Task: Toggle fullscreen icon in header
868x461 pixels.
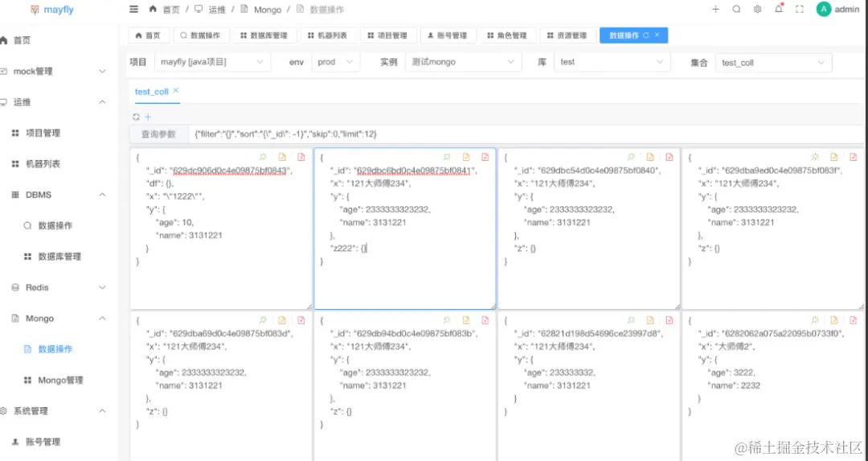Action: coord(800,10)
